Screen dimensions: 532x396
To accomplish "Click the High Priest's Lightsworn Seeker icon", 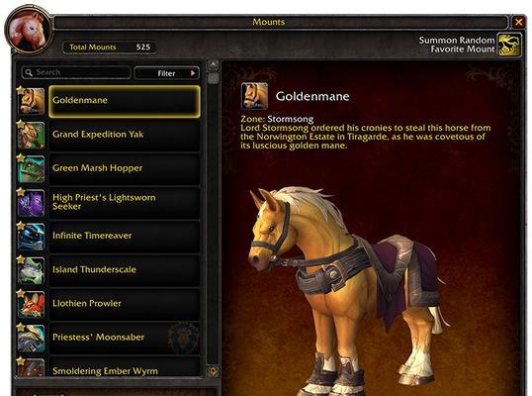I will [32, 203].
